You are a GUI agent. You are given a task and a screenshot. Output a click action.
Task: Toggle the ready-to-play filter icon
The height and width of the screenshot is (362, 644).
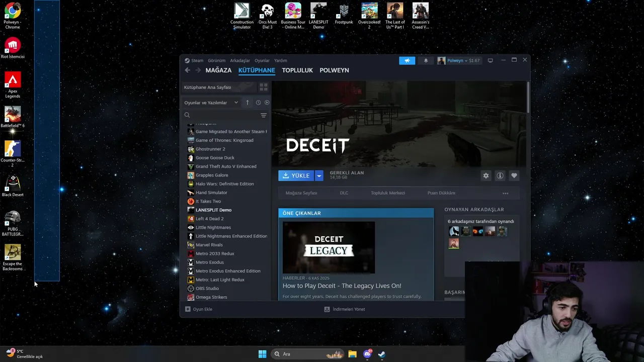(x=267, y=103)
